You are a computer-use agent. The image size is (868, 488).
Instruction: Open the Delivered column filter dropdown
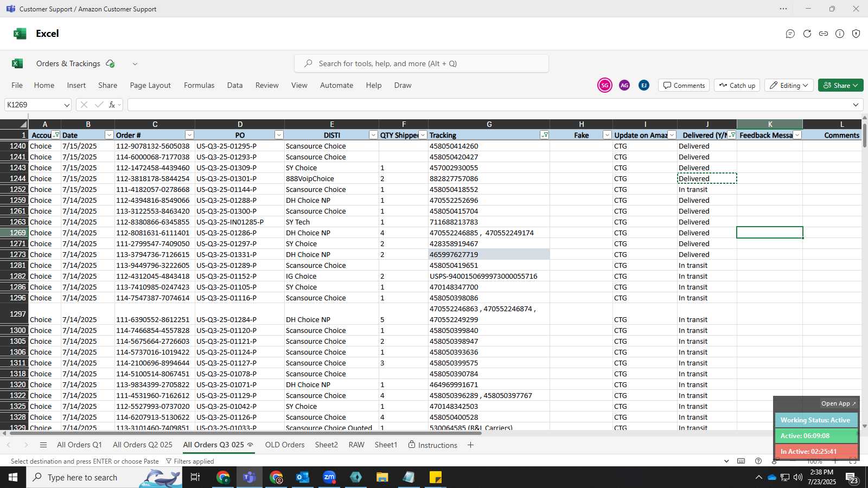pos(732,135)
